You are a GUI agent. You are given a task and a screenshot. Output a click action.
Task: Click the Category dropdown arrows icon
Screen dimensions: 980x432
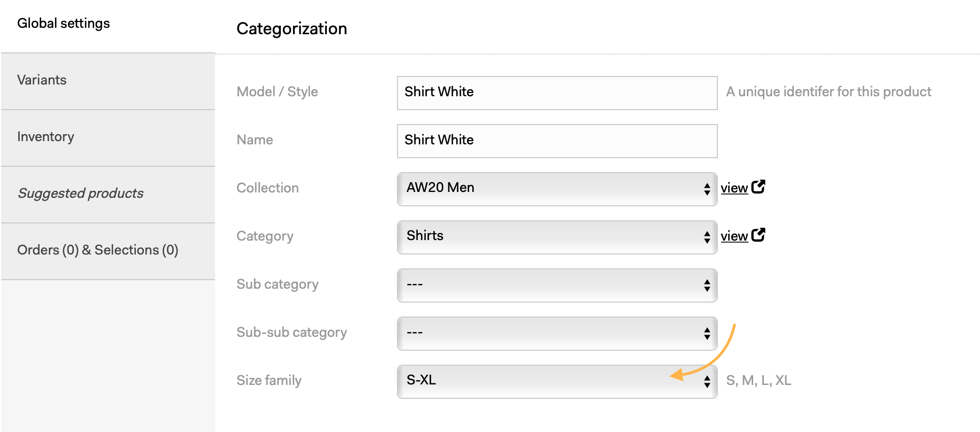click(x=707, y=237)
